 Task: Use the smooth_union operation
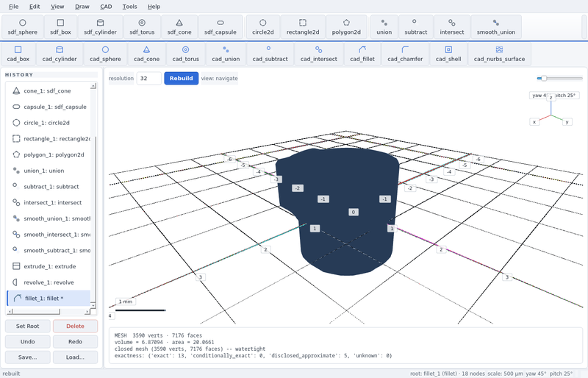pos(495,27)
